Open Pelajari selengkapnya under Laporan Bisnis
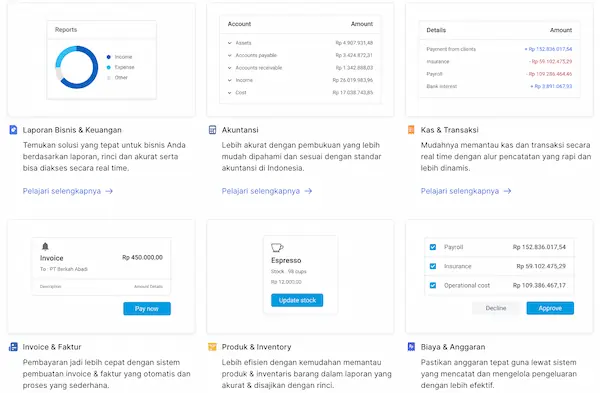 (x=68, y=191)
